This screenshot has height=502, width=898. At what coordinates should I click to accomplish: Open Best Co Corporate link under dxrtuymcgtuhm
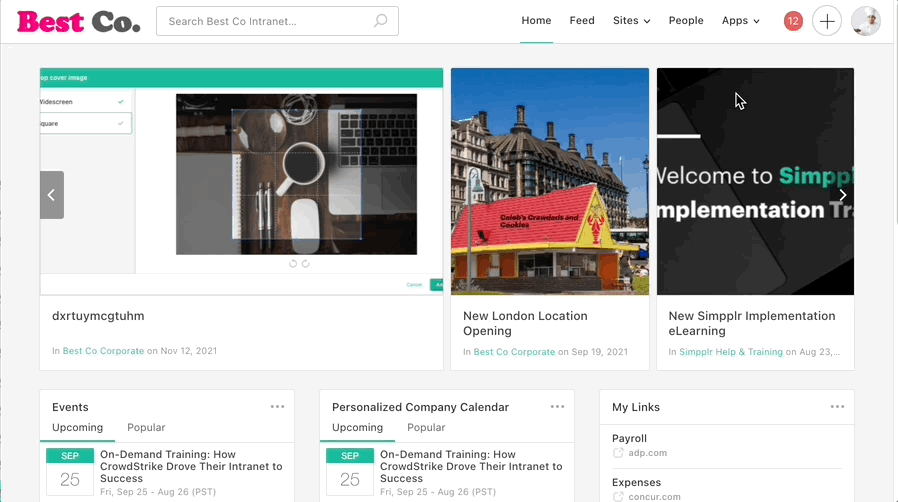pos(103,351)
